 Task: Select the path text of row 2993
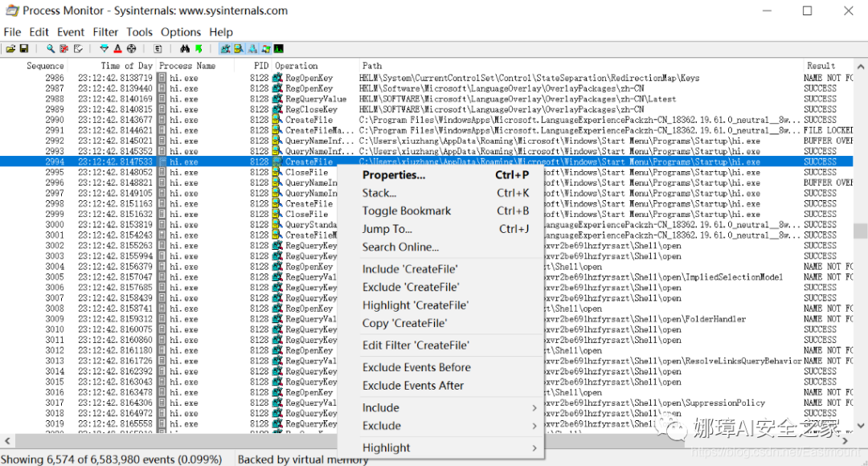click(559, 151)
